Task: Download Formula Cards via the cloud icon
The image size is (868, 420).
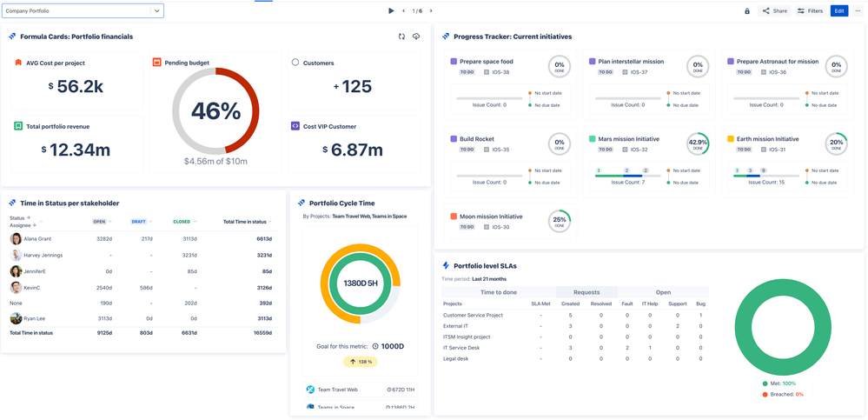Action: (416, 37)
